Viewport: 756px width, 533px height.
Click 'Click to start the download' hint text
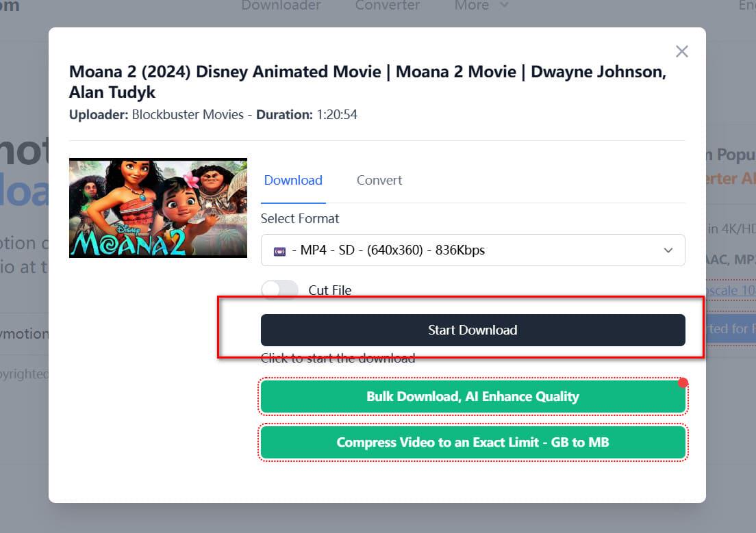(338, 358)
